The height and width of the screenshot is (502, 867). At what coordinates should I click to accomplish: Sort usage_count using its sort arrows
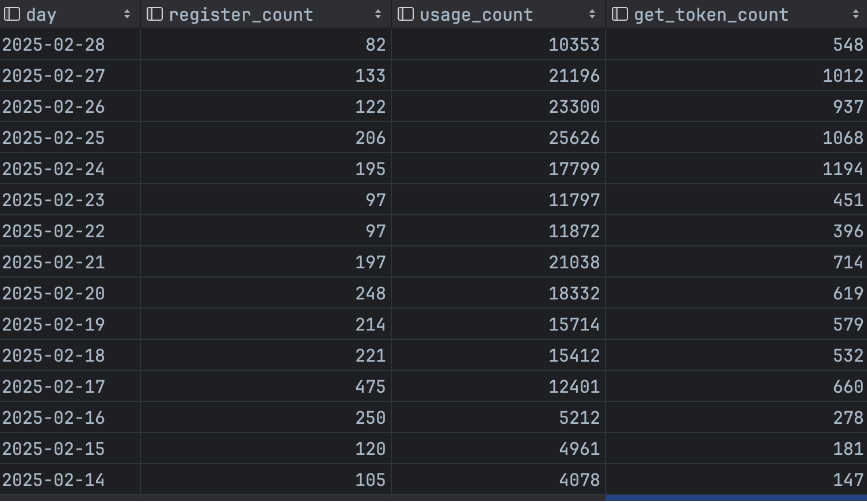(x=592, y=14)
